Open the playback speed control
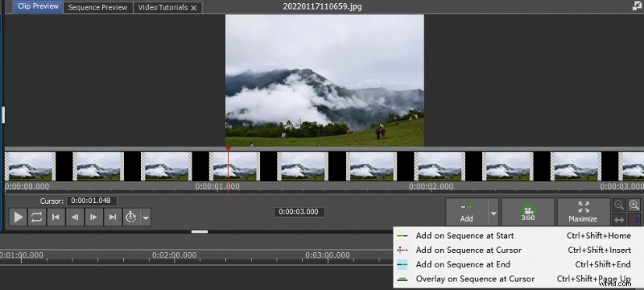 click(x=131, y=217)
